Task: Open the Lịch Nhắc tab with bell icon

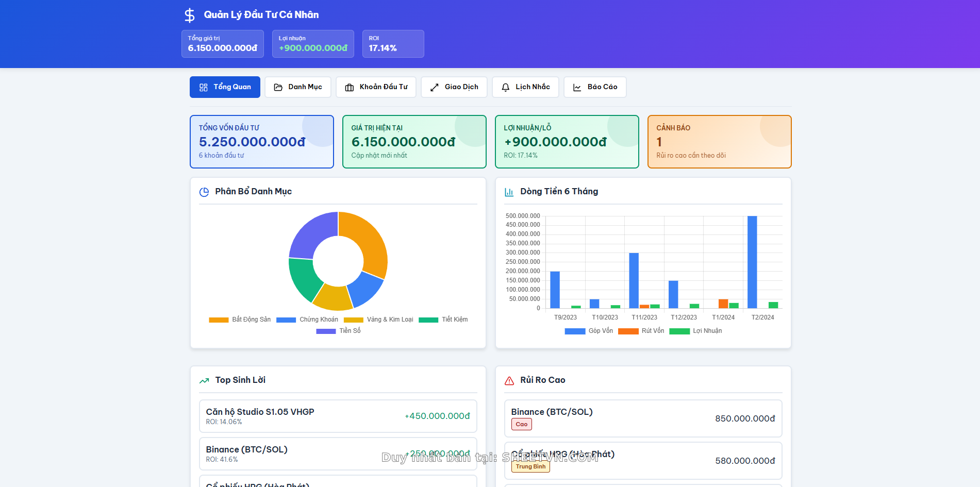Action: (x=526, y=87)
